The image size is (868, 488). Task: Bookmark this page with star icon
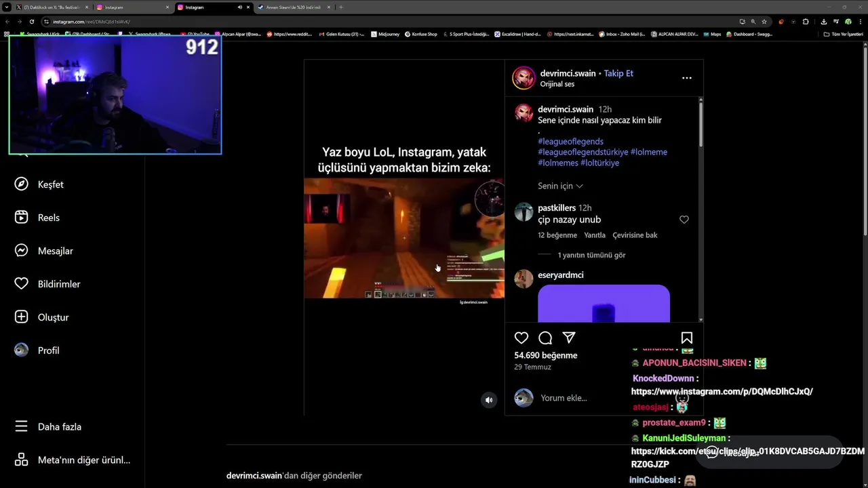click(764, 21)
